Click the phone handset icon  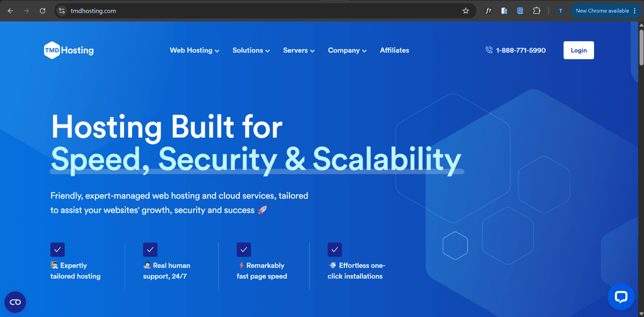[489, 50]
